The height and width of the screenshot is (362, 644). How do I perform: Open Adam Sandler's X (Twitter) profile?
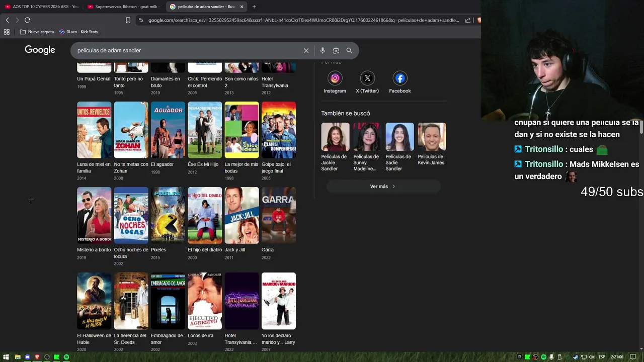pos(367,82)
